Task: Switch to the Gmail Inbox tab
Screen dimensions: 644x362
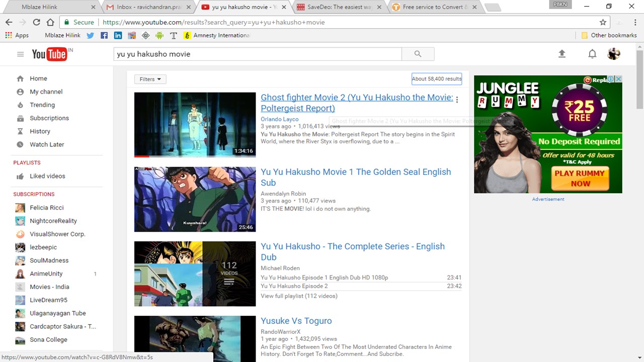Action: (x=148, y=7)
